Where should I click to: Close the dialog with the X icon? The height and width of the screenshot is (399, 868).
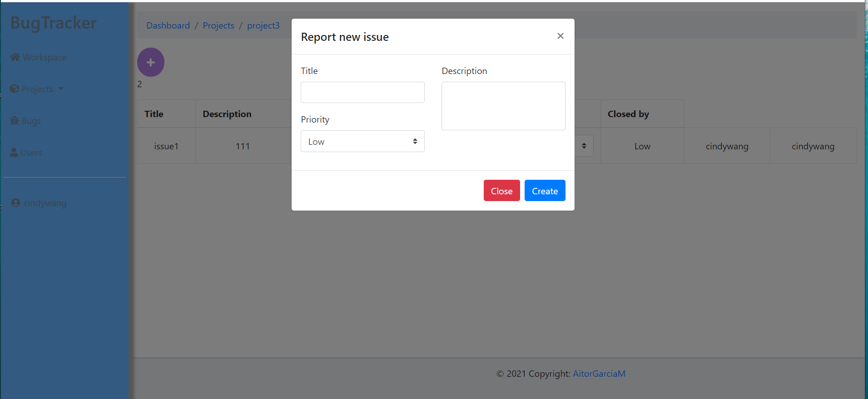click(x=560, y=36)
